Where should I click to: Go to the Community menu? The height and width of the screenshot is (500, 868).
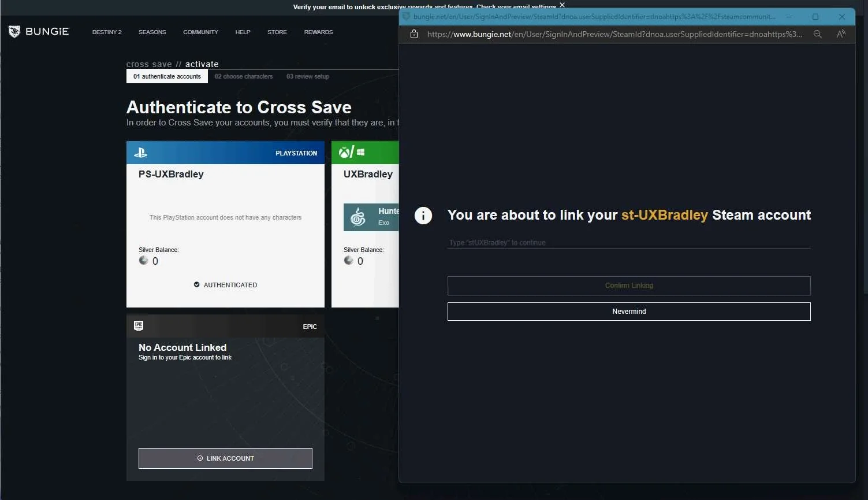[x=200, y=32]
